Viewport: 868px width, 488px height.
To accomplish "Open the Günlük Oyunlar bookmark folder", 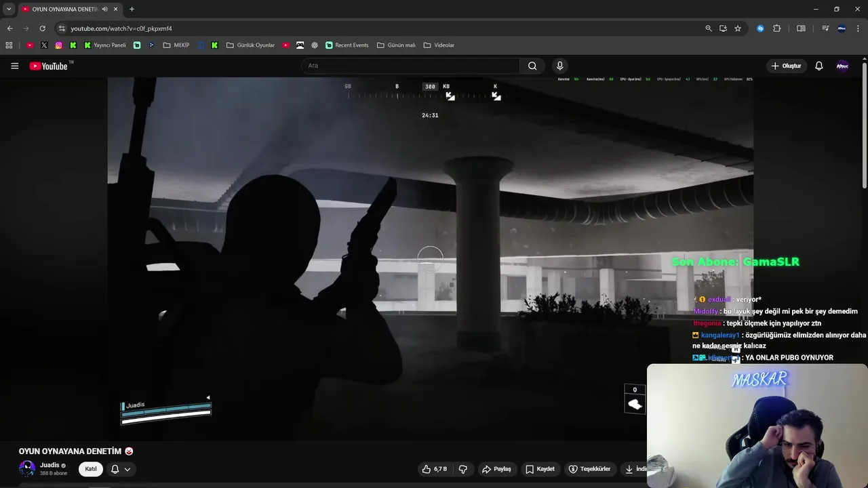I will [x=250, y=45].
